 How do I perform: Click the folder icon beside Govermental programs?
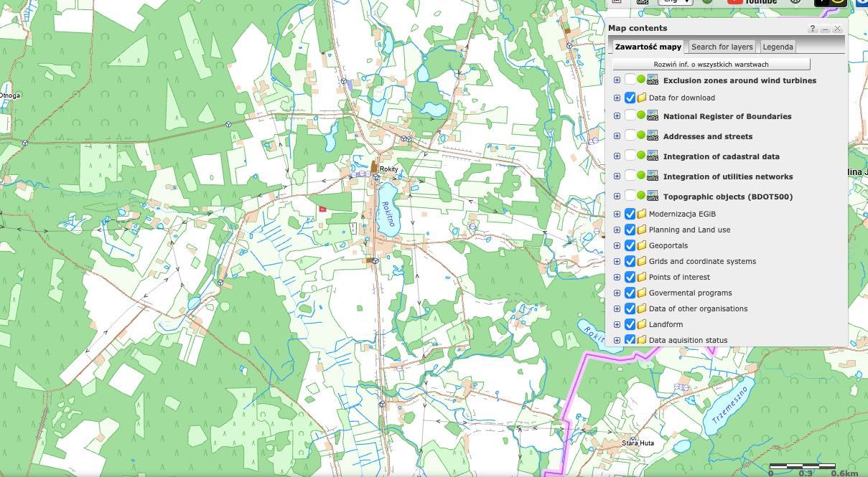pyautogui.click(x=642, y=293)
